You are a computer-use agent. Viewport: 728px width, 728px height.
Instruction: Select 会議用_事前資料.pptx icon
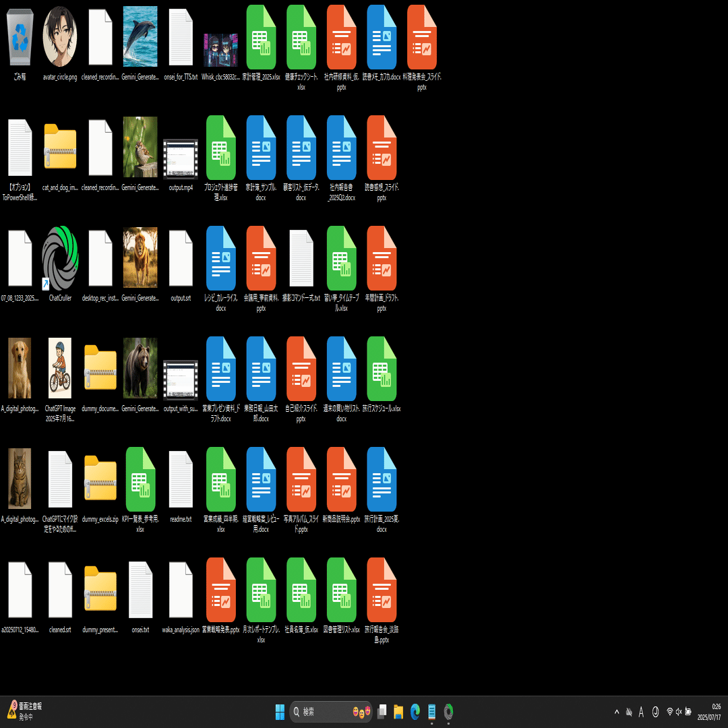(x=261, y=258)
